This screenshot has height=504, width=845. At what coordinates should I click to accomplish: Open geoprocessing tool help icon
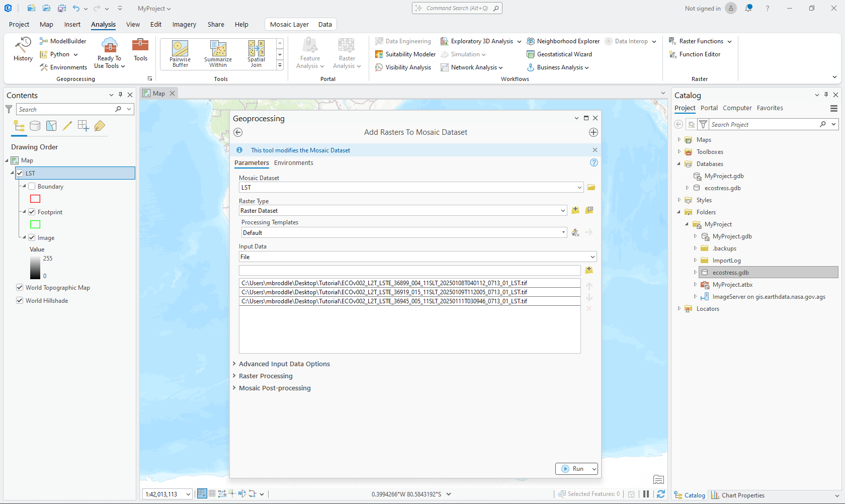(x=594, y=163)
